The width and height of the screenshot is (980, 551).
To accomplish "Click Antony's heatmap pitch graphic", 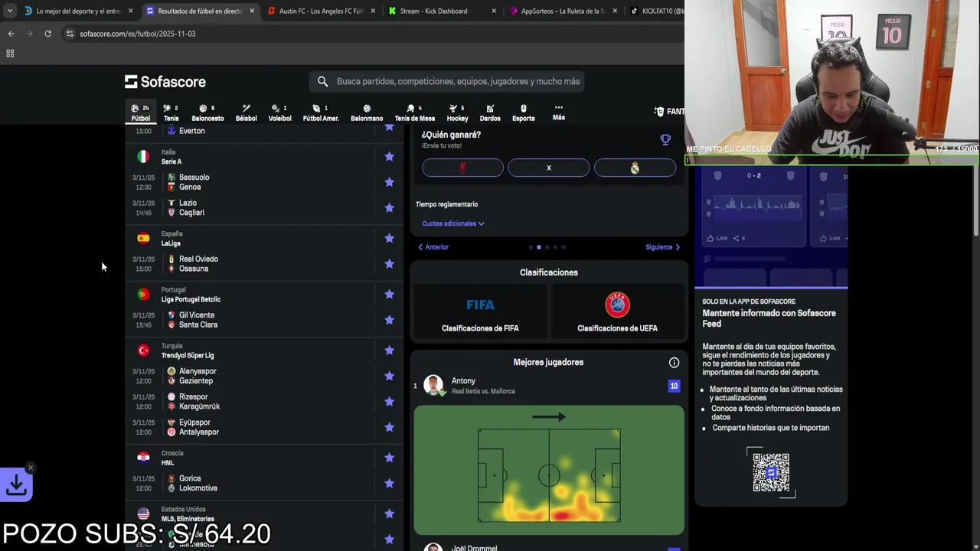I will click(x=549, y=470).
